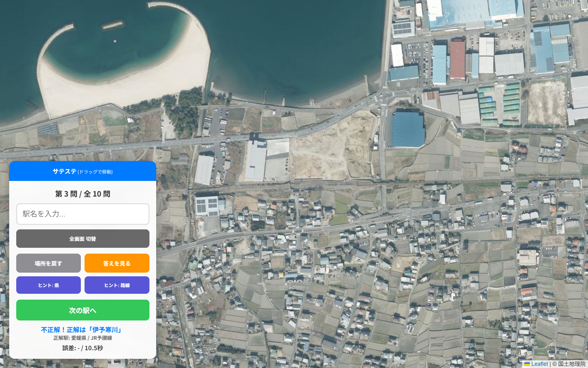The height and width of the screenshot is (368, 588).
Task: Show prefecture hint ヒント: 県
Action: click(48, 285)
